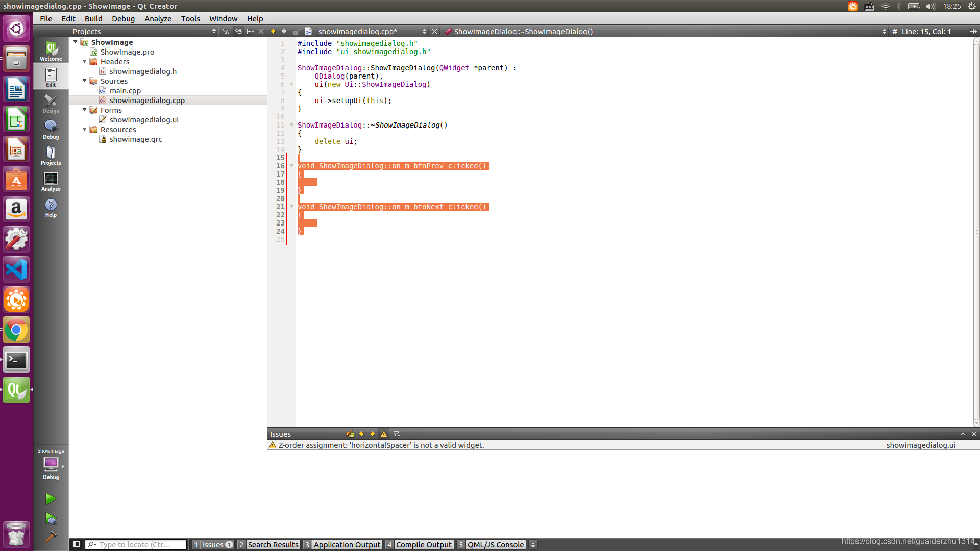This screenshot has height=551, width=980.
Task: Open the Welcome mode
Action: [51, 51]
